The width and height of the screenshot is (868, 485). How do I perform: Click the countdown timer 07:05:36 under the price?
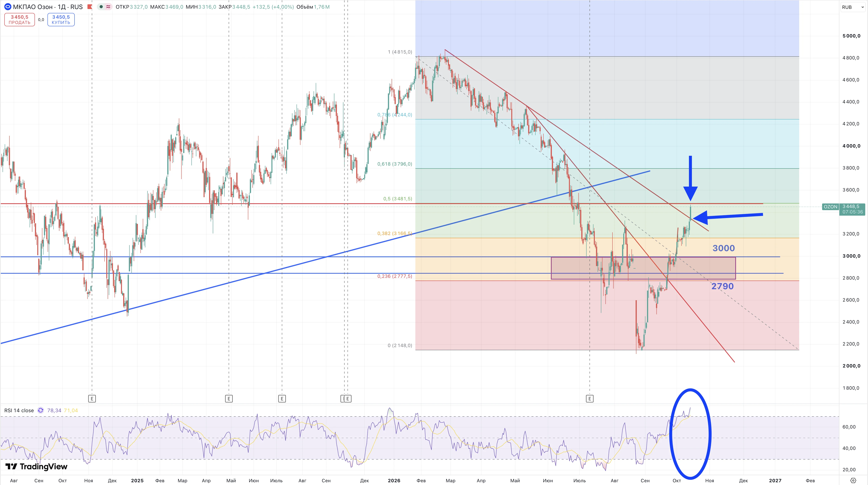[853, 212]
